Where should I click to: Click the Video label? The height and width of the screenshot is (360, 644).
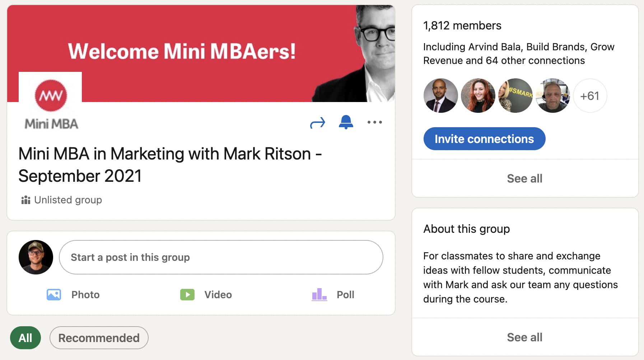click(218, 295)
